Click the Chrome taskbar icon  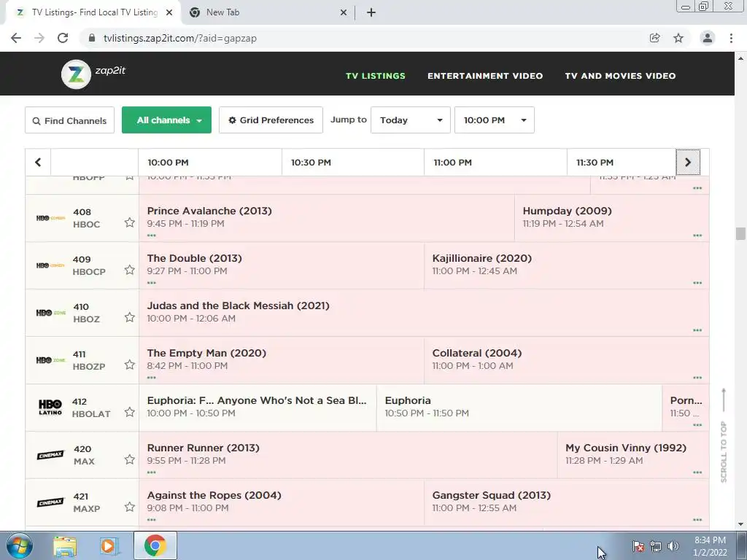point(155,545)
